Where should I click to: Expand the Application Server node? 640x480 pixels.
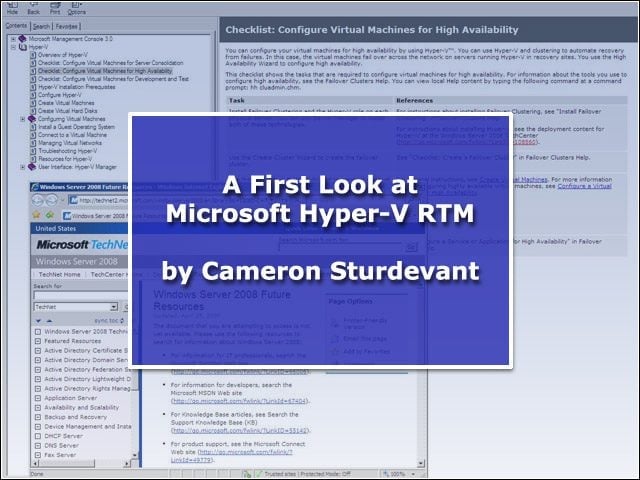click(38, 398)
